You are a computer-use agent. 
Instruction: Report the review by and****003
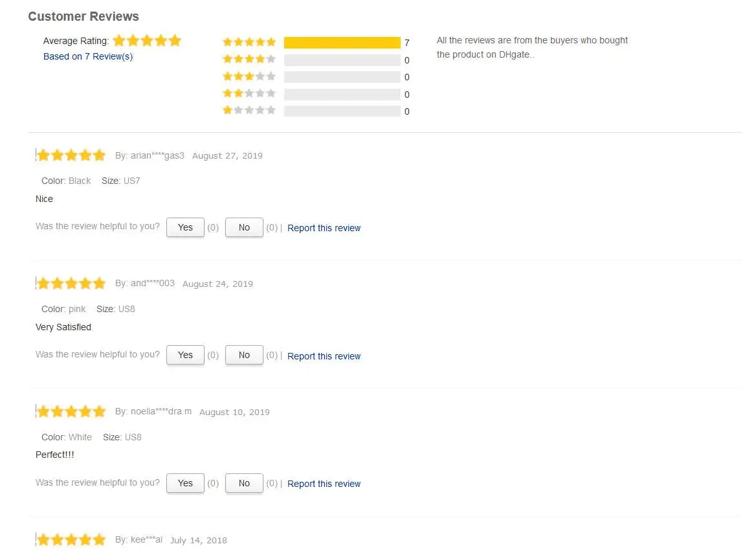tap(324, 356)
